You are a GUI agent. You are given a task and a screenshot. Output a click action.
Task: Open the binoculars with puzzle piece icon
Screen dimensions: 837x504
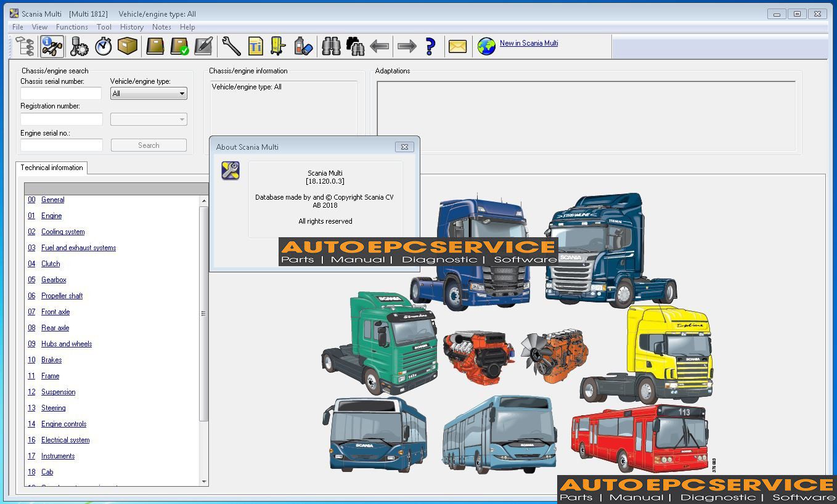[x=356, y=46]
